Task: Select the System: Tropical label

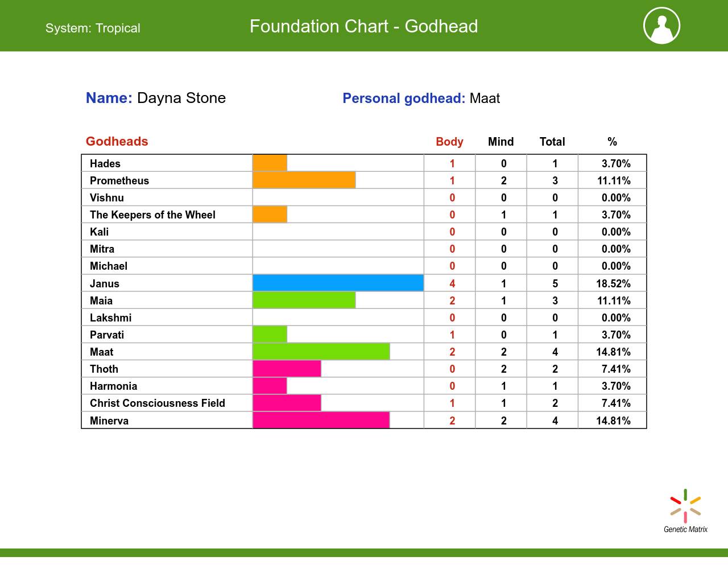Action: [93, 28]
